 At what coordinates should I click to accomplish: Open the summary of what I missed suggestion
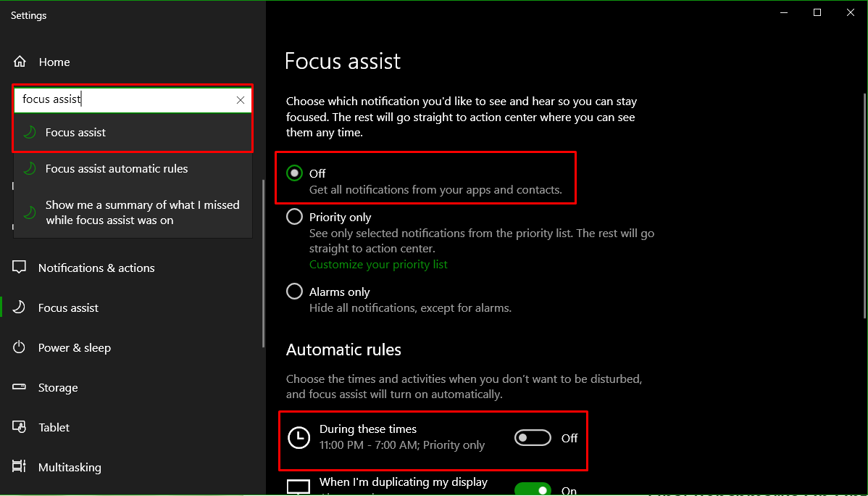pyautogui.click(x=133, y=212)
